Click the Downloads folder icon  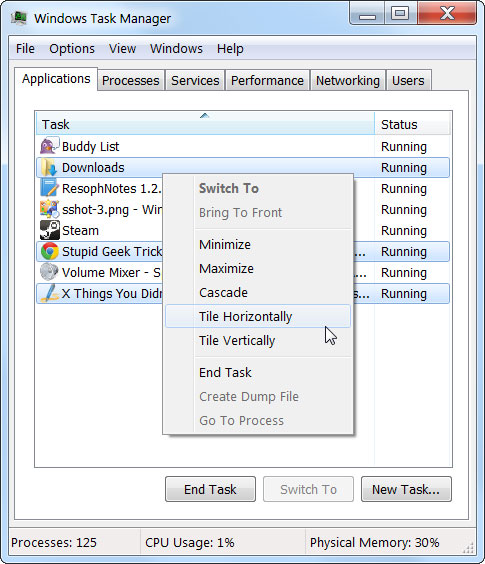(49, 167)
